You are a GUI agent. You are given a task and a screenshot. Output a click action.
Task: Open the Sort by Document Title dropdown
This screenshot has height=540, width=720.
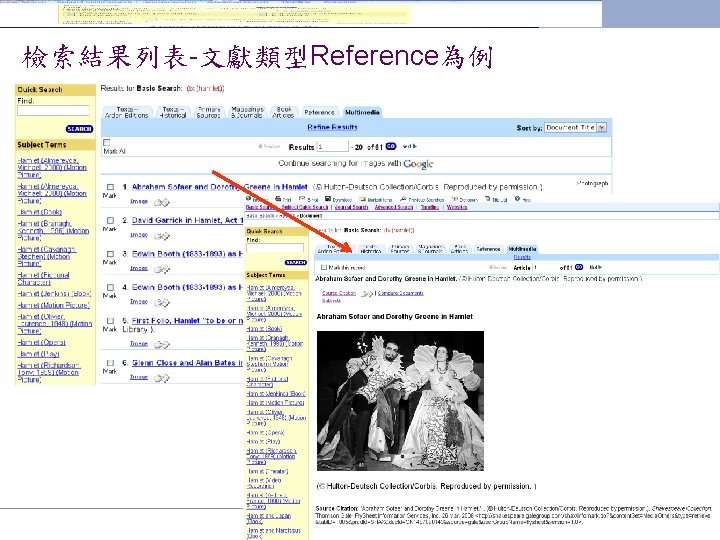(576, 128)
